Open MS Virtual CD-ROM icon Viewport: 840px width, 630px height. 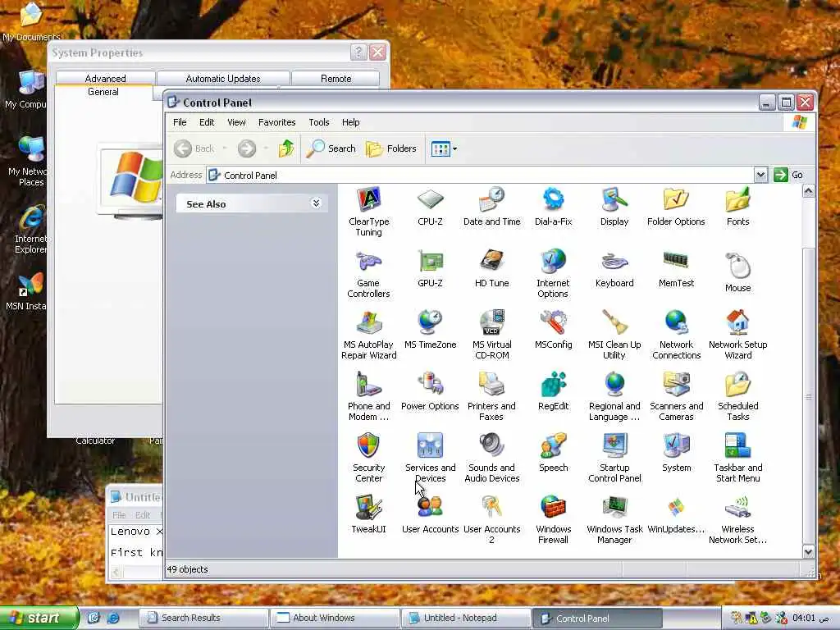tap(492, 335)
